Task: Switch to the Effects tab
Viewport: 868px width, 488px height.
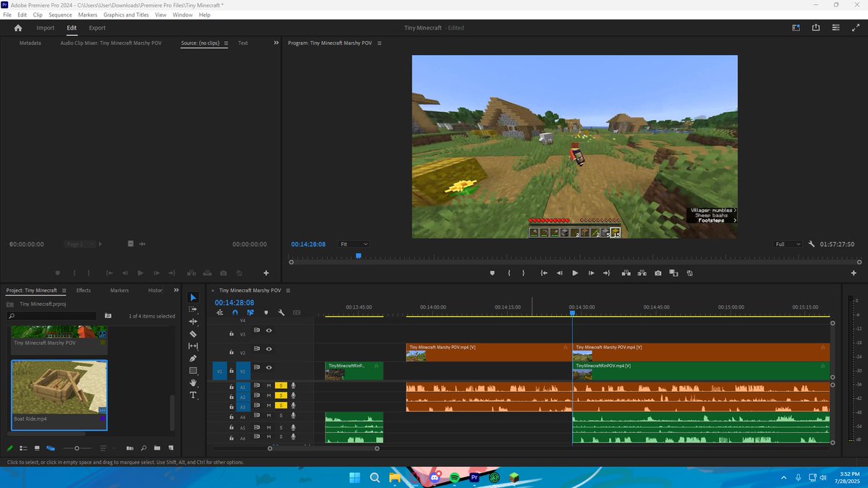Action: (84, 290)
